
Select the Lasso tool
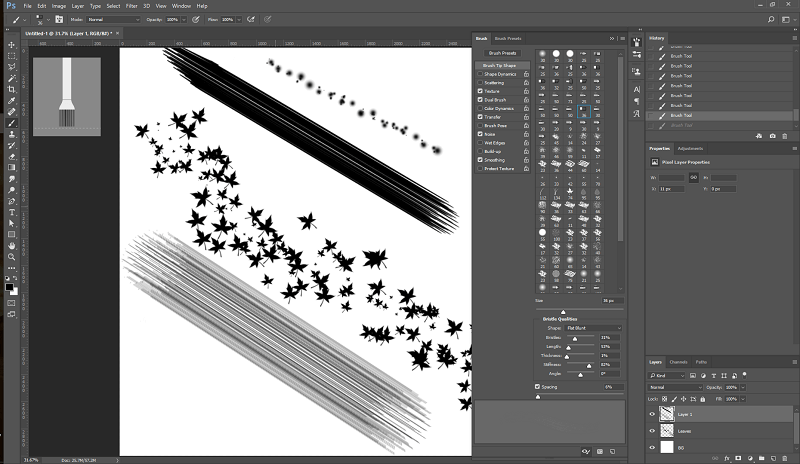(x=11, y=67)
